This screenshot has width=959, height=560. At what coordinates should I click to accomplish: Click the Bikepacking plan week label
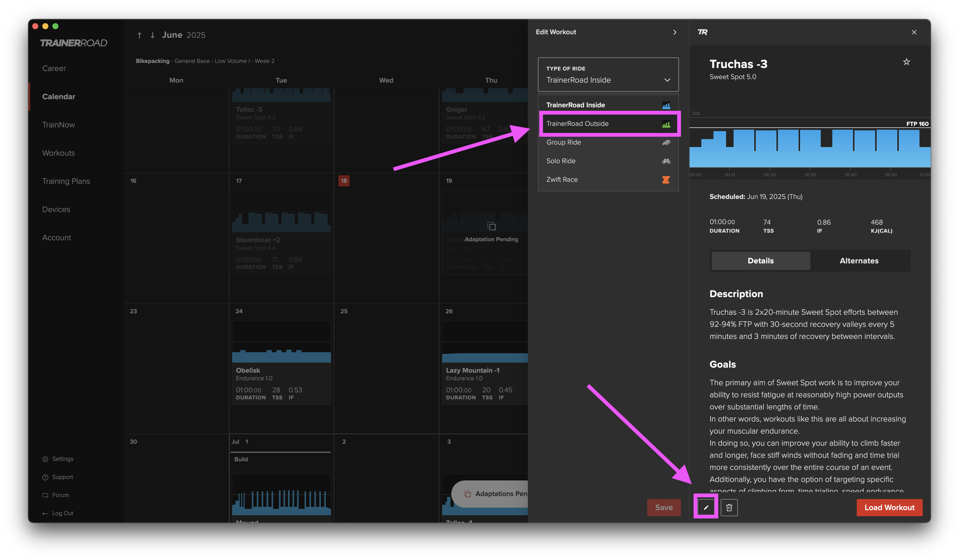coord(205,61)
